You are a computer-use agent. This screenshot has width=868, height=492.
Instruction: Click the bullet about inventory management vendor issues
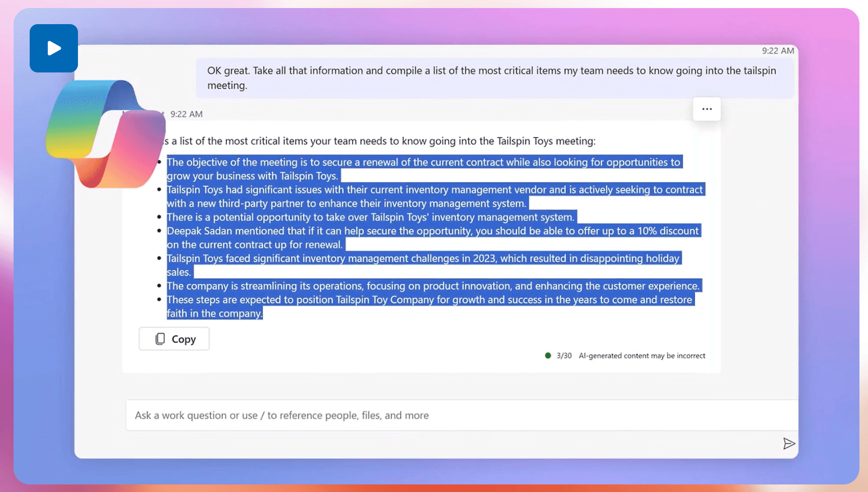436,196
